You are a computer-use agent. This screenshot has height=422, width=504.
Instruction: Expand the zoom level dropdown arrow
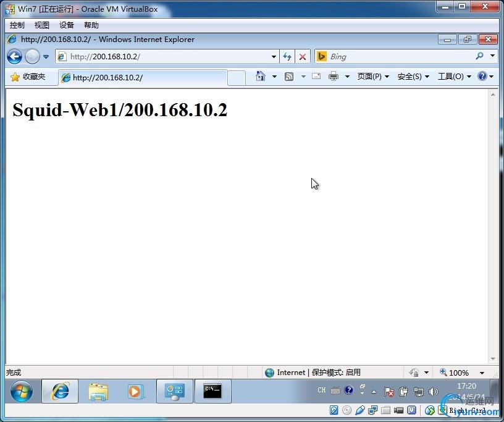(482, 373)
